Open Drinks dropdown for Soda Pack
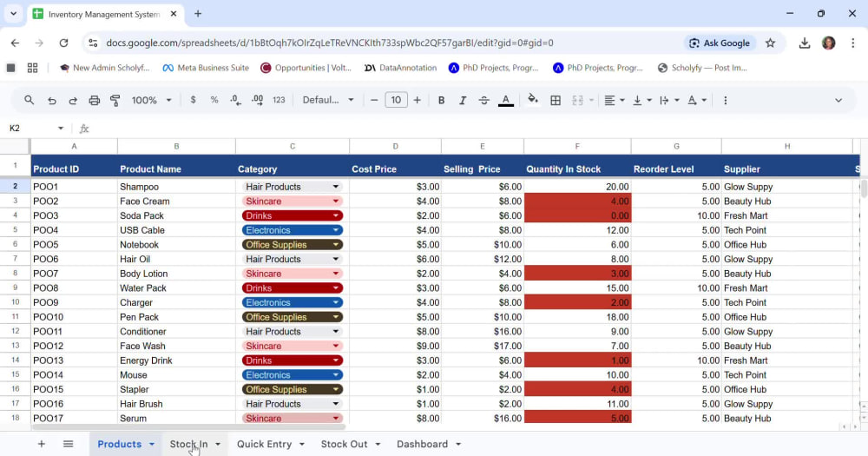This screenshot has height=456, width=868. (x=335, y=215)
